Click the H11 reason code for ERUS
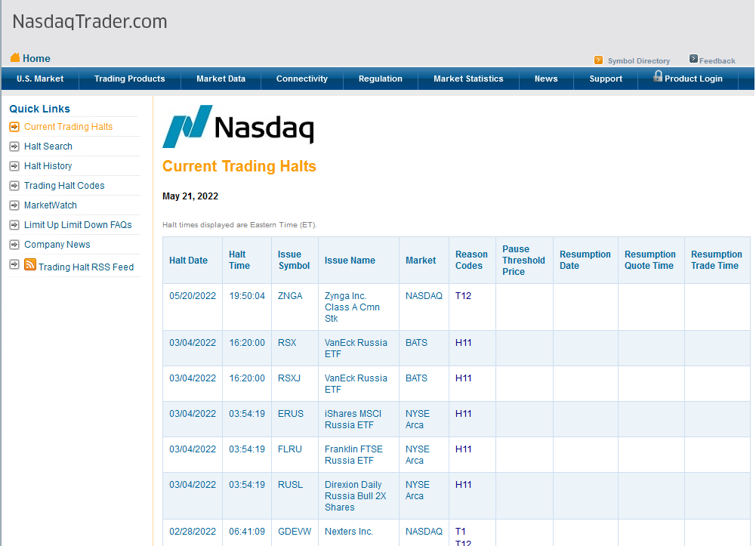This screenshot has height=546, width=756. [463, 414]
